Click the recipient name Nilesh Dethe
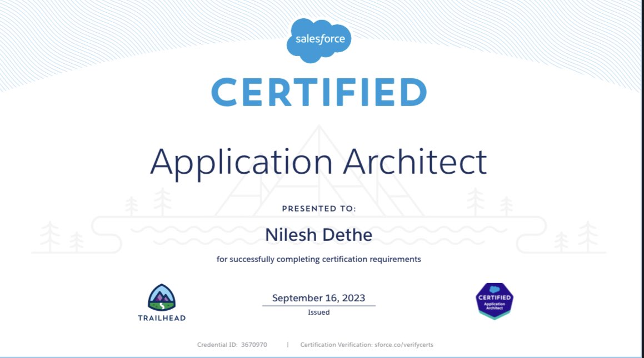 [x=319, y=235]
